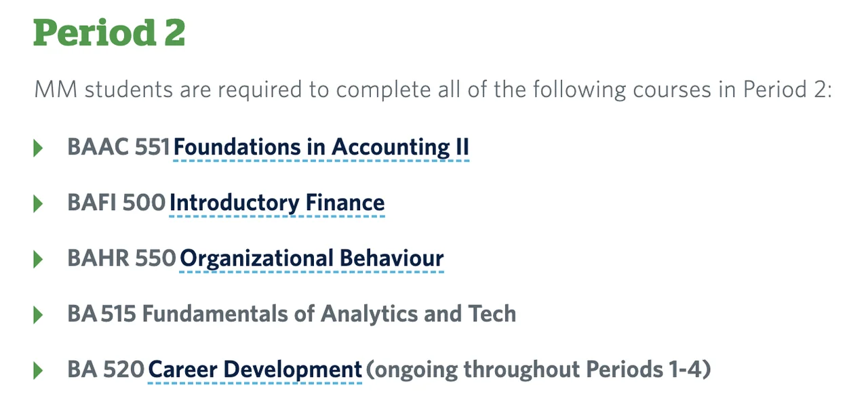Follow the Organizational Behaviour link
The height and width of the screenshot is (402, 868).
[312, 258]
